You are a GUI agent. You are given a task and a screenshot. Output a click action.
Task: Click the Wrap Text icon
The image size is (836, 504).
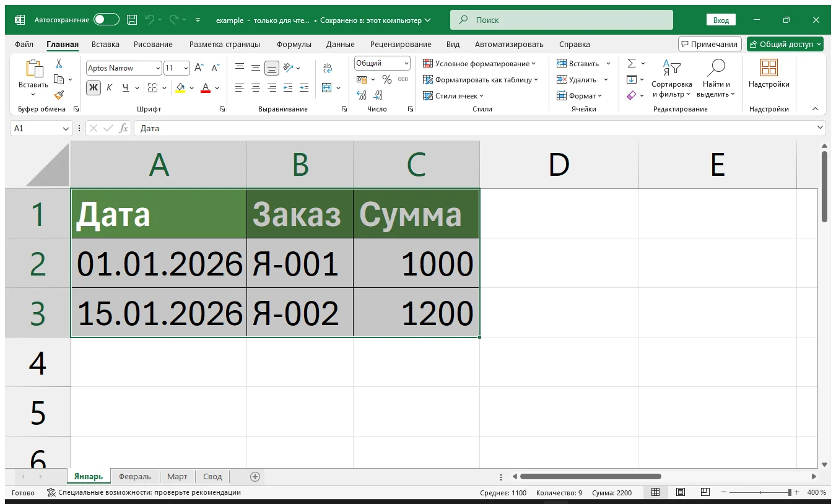pos(328,68)
